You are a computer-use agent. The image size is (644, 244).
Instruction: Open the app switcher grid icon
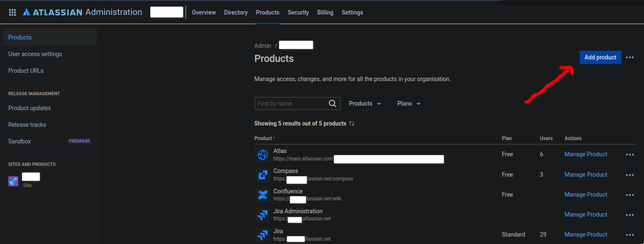[12, 12]
